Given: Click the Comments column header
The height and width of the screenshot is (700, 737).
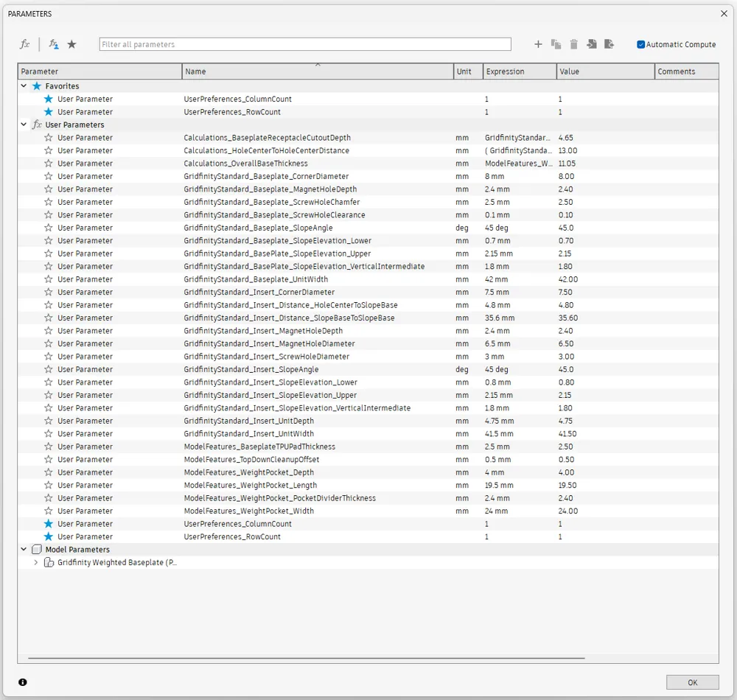Looking at the screenshot, I should 687,71.
